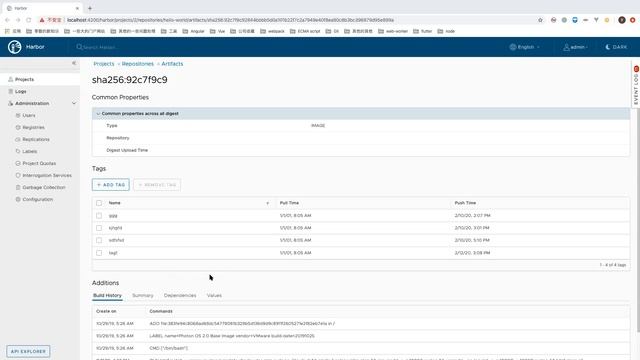Toggle the select-all tags checkbox

point(99,203)
